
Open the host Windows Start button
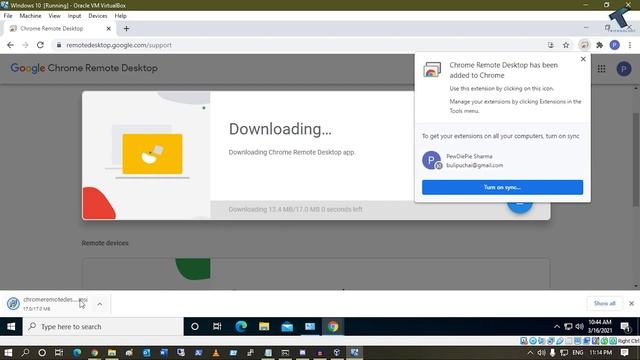(x=8, y=353)
